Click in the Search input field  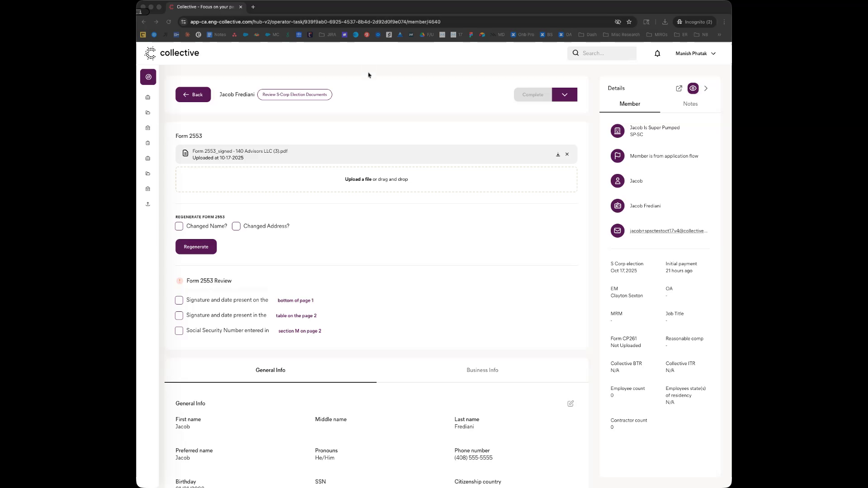(x=607, y=53)
